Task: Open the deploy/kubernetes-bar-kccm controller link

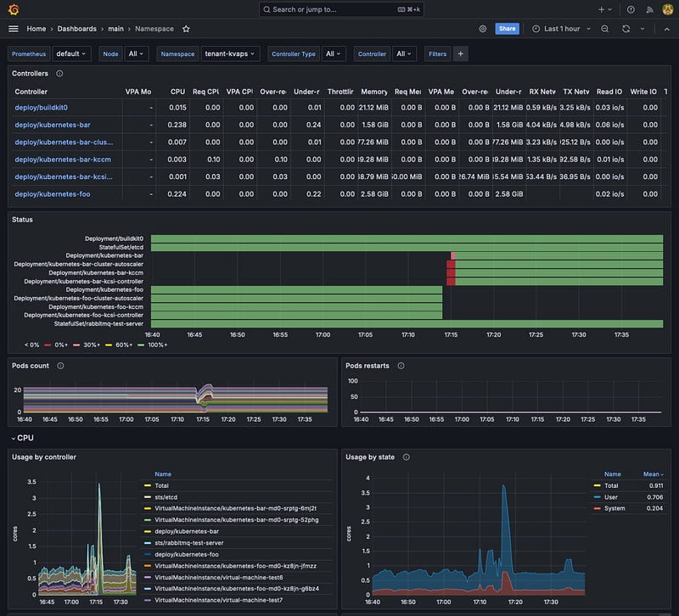Action: point(61,159)
